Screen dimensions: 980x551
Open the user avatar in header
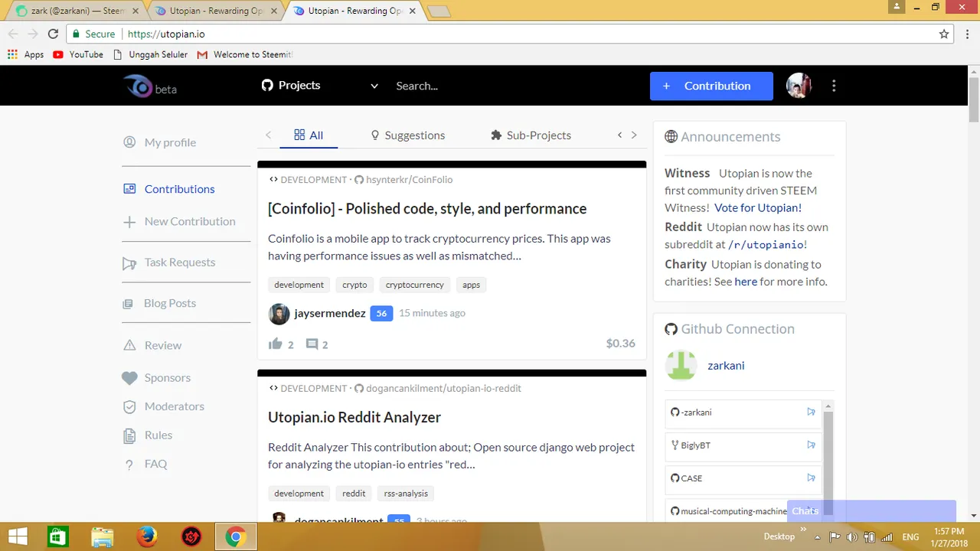(799, 86)
